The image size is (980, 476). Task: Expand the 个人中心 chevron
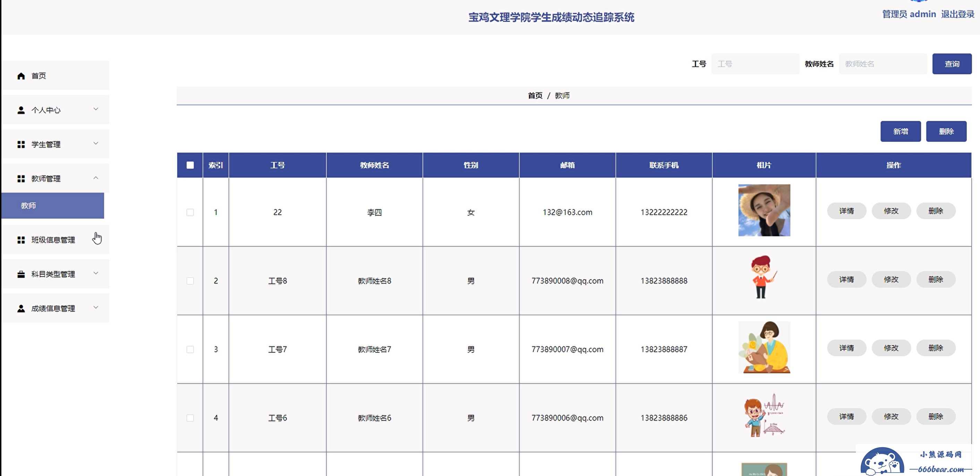pyautogui.click(x=96, y=109)
